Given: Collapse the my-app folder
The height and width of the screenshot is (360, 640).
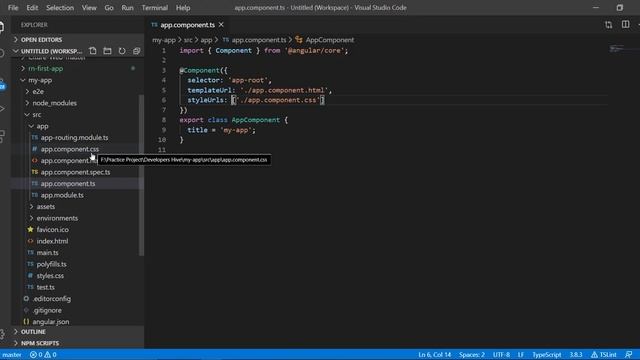Looking at the screenshot, I should coord(40,80).
